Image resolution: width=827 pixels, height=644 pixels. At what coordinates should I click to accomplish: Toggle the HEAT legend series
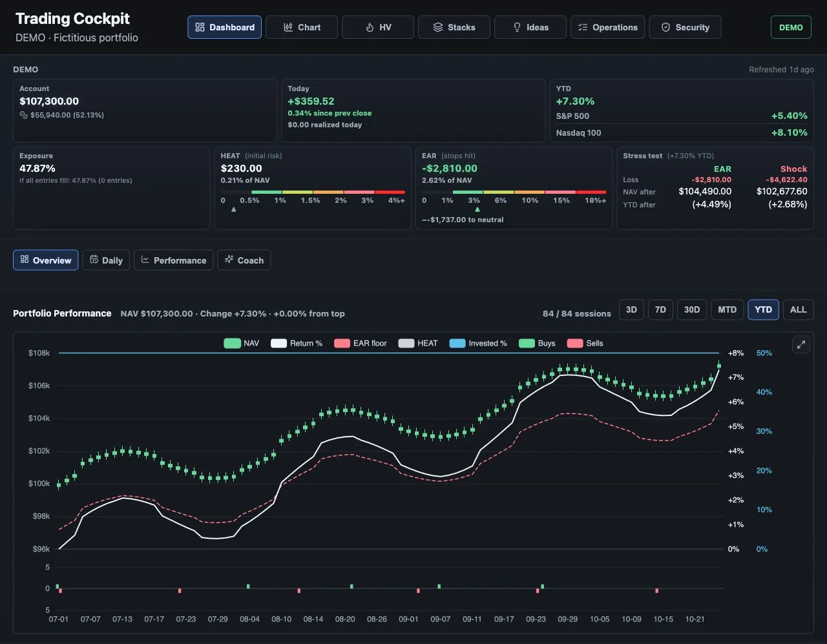point(418,343)
